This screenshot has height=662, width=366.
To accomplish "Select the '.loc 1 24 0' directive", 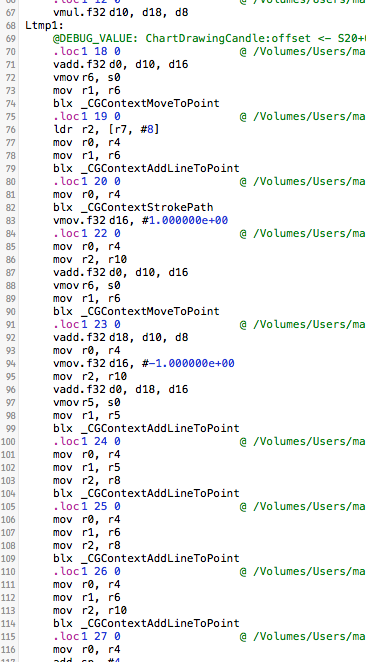I will click(87, 442).
